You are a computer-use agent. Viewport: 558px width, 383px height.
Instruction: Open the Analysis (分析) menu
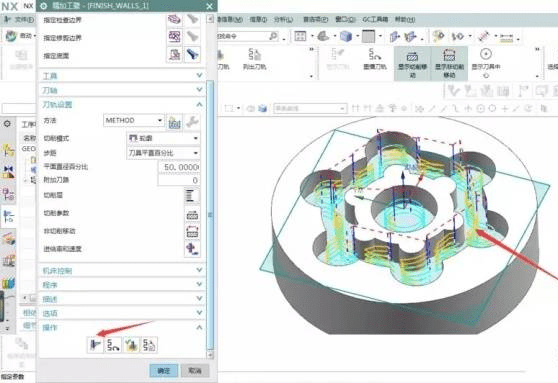click(x=283, y=19)
